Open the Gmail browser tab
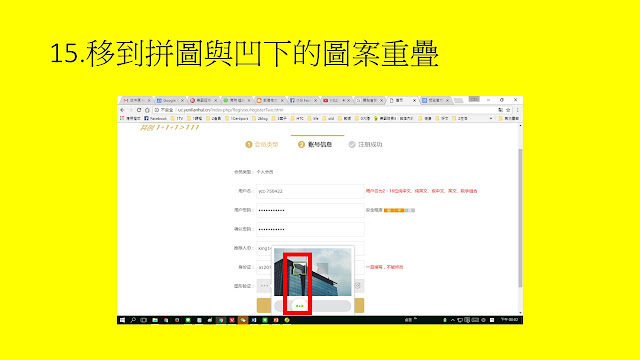640x360 pixels. 137,100
